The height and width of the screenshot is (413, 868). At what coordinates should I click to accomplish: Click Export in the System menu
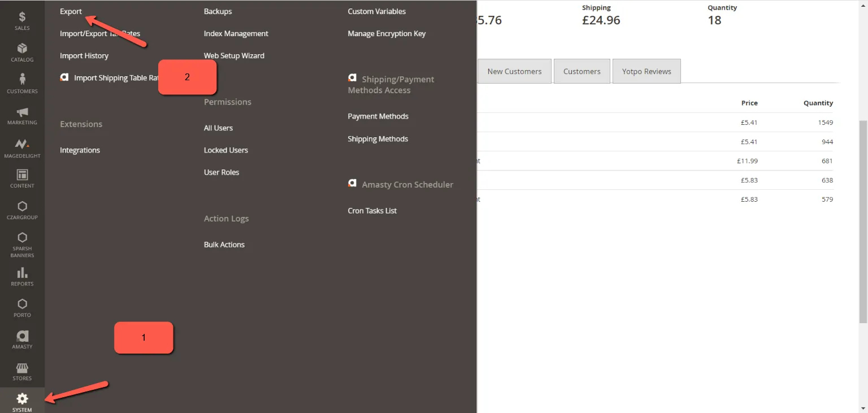pyautogui.click(x=71, y=11)
